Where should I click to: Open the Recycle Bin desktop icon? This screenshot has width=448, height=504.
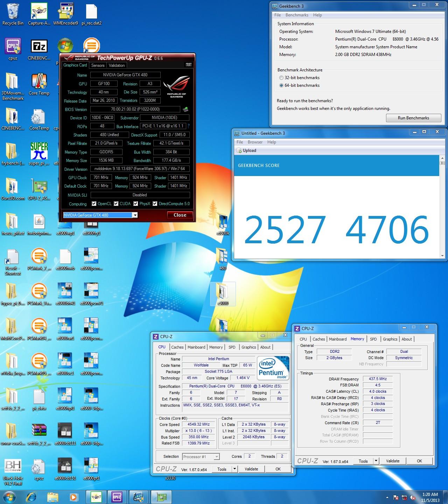click(x=13, y=14)
